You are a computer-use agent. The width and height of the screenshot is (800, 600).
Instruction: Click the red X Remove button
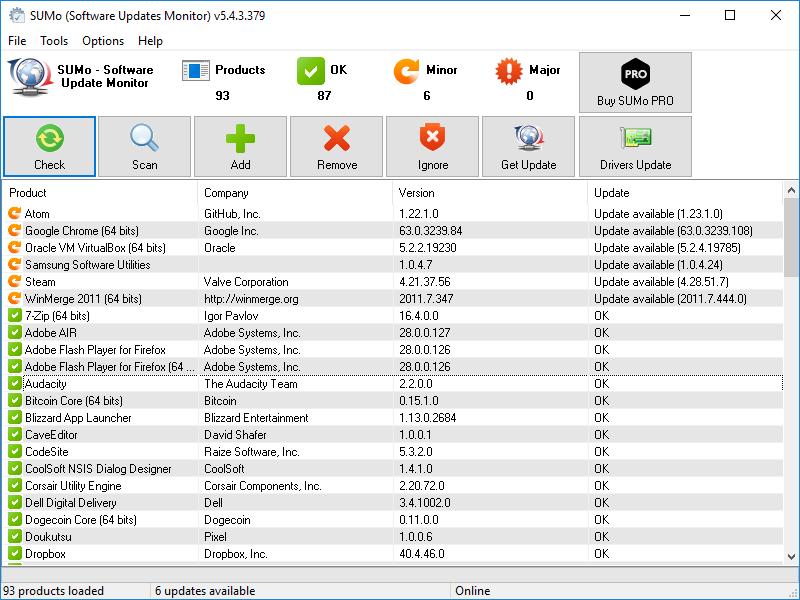(337, 147)
